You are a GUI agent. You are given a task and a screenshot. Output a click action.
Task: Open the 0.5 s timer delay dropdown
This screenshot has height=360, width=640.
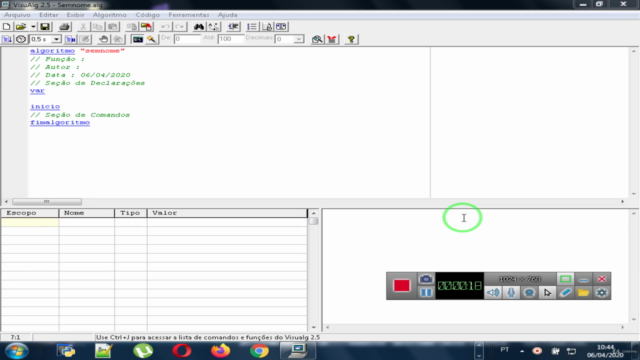pos(56,39)
